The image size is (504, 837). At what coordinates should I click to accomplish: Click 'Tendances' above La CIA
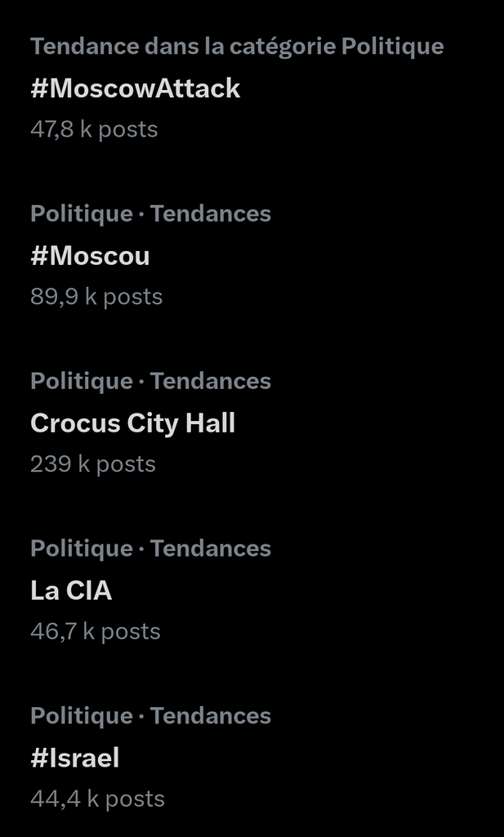pos(211,548)
